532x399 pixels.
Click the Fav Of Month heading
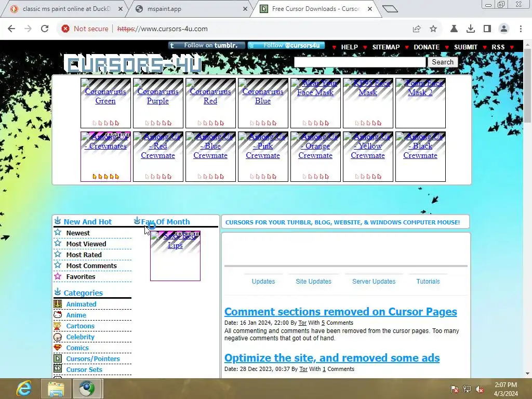click(165, 221)
